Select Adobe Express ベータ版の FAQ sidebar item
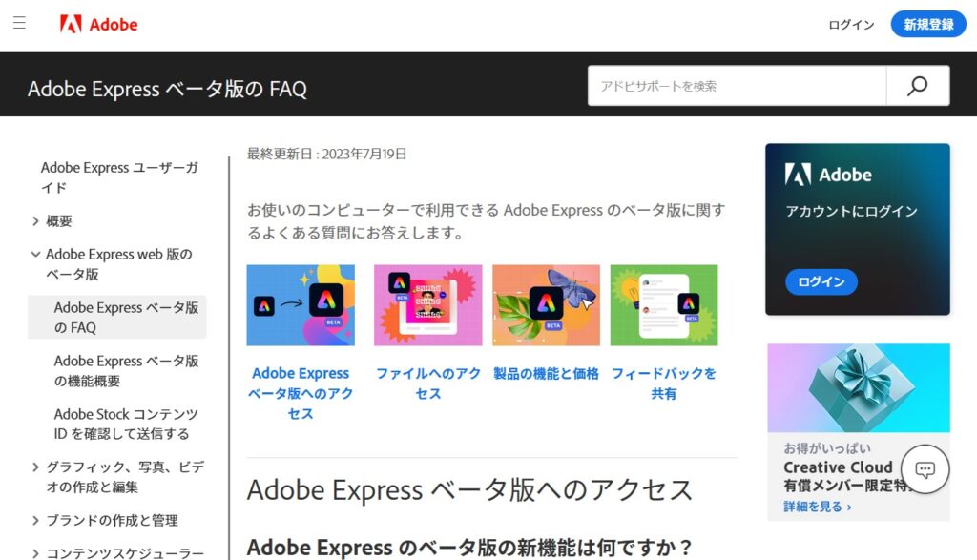Screen dimensions: 977x560 pyautogui.click(x=117, y=317)
